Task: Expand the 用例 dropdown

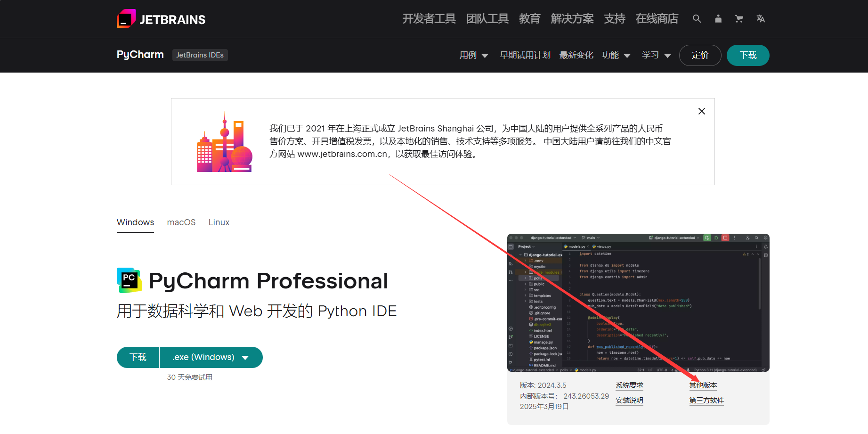Action: click(474, 55)
